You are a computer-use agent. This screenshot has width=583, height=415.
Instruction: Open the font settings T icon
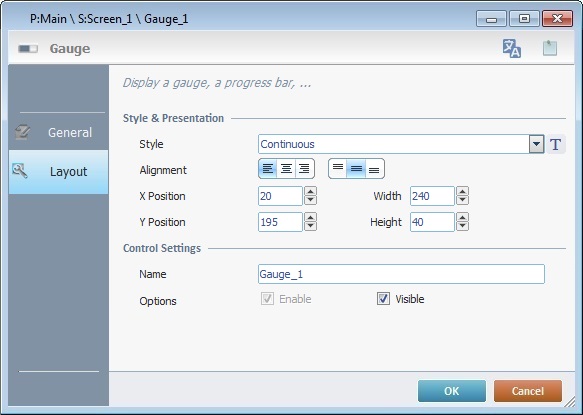(555, 144)
